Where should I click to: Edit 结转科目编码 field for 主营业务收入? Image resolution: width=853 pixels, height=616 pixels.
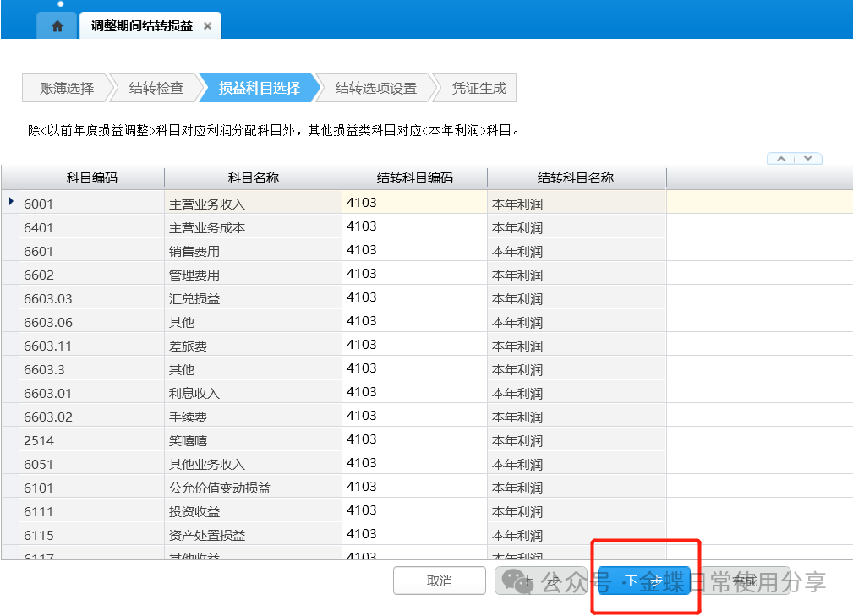click(414, 203)
